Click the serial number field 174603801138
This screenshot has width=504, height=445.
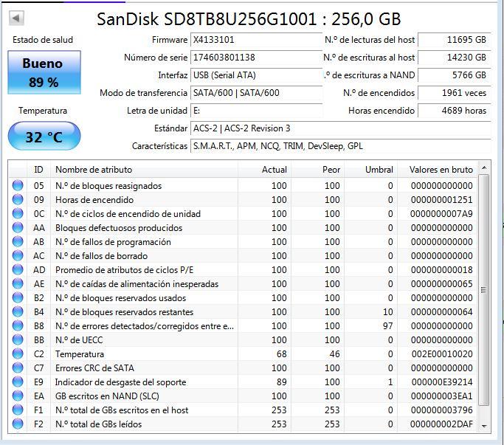[256, 58]
